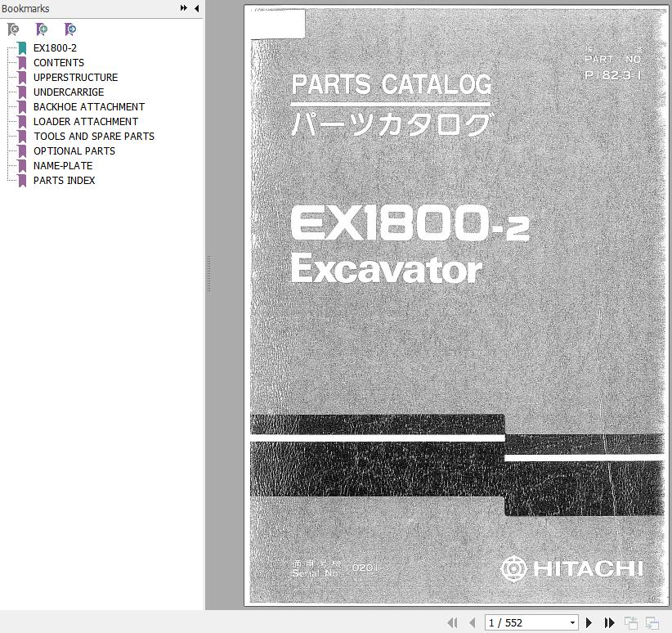Jump to the last page button
The height and width of the screenshot is (633, 672).
coord(609,622)
